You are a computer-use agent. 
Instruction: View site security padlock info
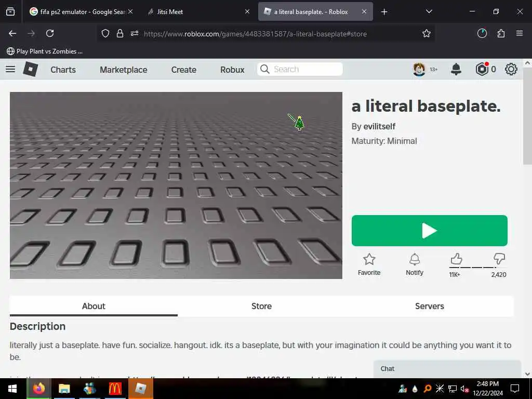pos(120,33)
